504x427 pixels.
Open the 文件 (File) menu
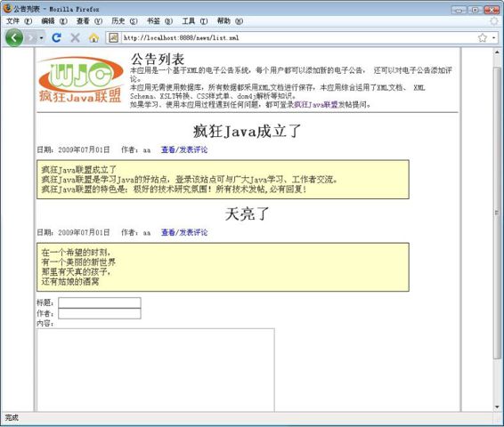[19, 21]
